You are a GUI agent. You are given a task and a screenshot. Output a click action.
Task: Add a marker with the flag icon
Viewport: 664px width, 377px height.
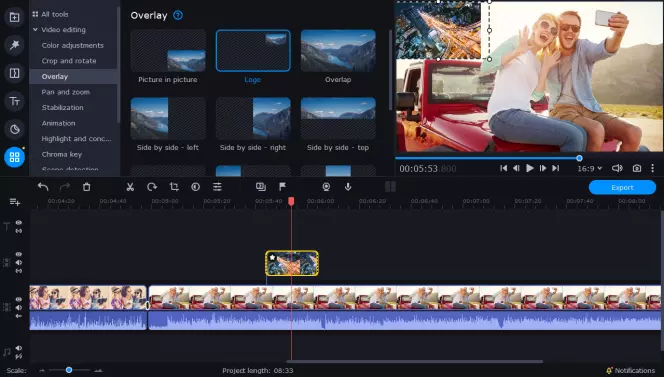coord(282,187)
